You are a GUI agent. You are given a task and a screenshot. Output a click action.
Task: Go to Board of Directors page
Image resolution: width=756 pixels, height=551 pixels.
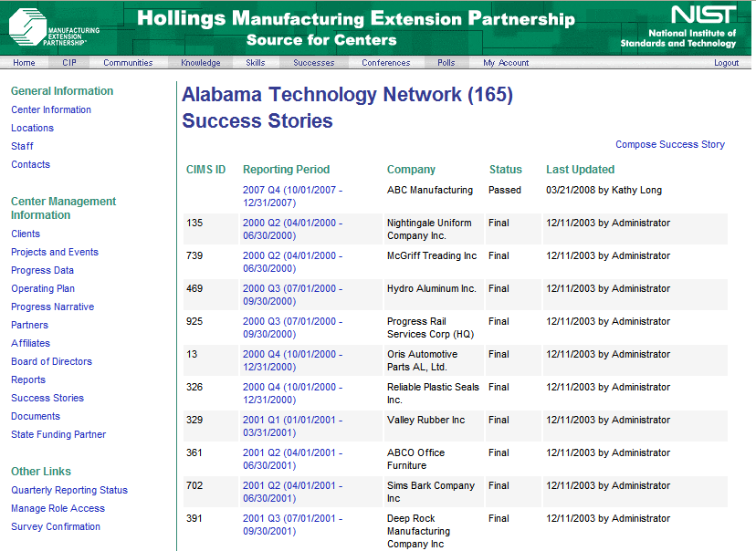52,362
